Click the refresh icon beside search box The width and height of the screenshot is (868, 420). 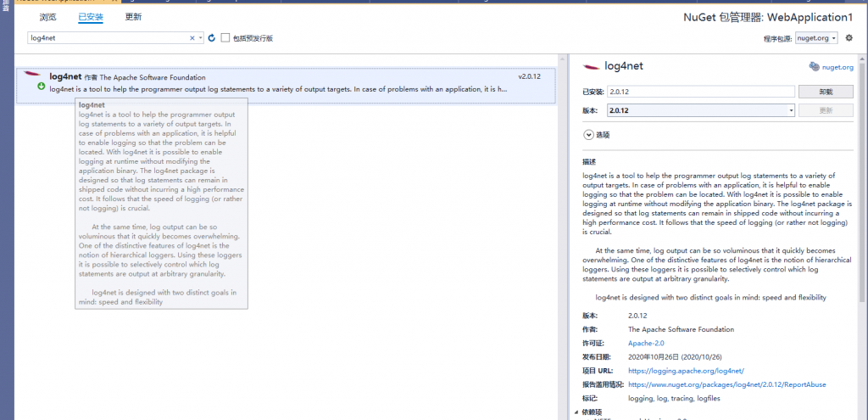211,38
